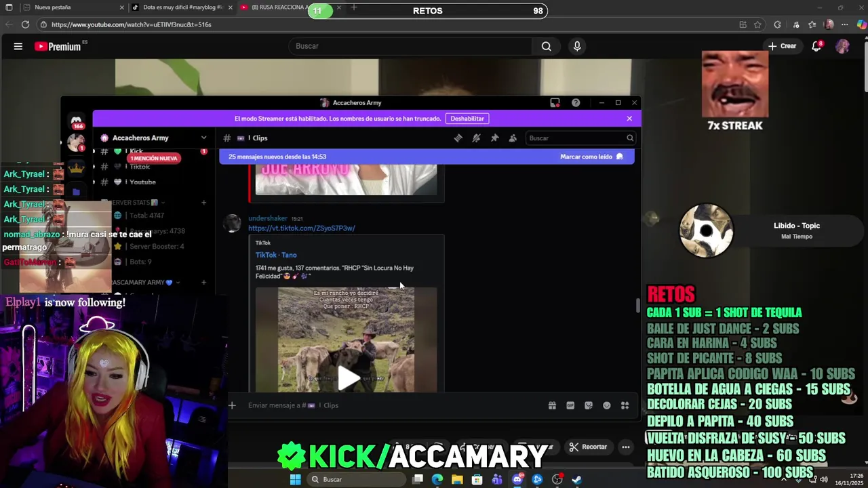This screenshot has width=868, height=488.
Task: Open Steam from the taskbar
Action: [577, 479]
